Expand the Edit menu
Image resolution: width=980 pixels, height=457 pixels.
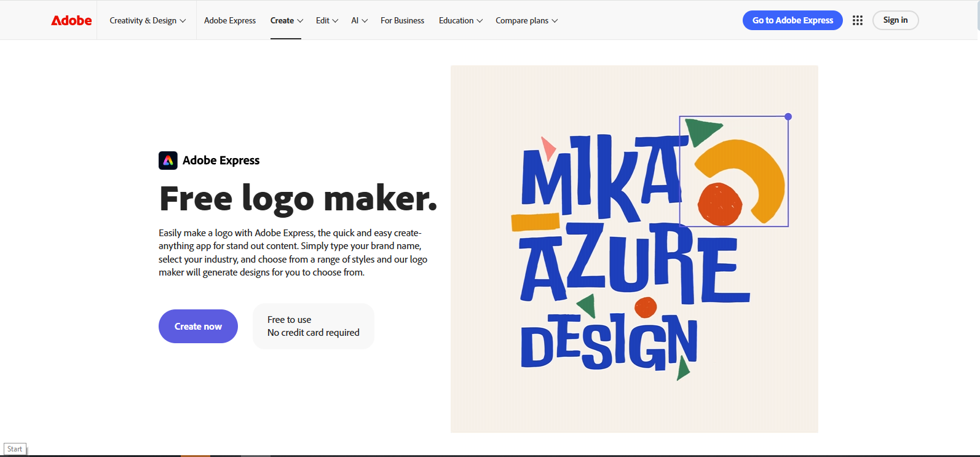(327, 20)
